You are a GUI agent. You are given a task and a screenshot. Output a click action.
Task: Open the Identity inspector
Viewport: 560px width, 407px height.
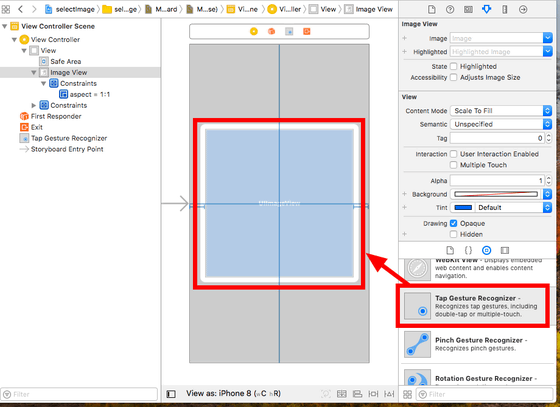point(468,10)
